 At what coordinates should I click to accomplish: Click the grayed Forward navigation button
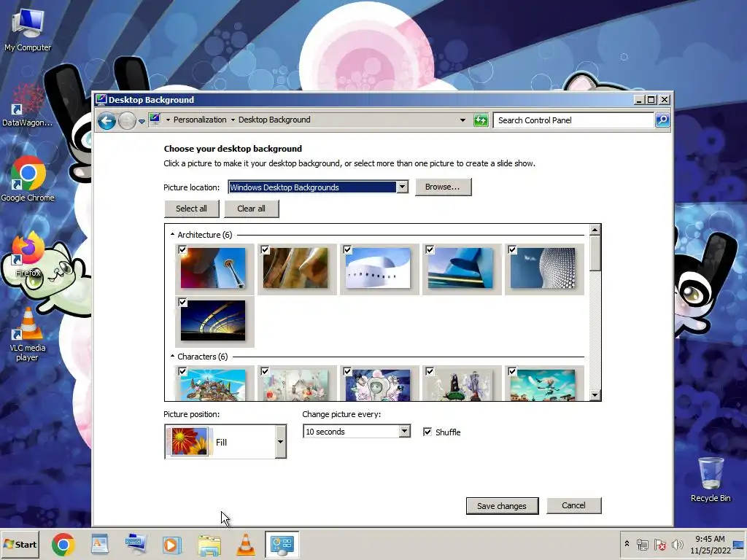click(x=127, y=121)
